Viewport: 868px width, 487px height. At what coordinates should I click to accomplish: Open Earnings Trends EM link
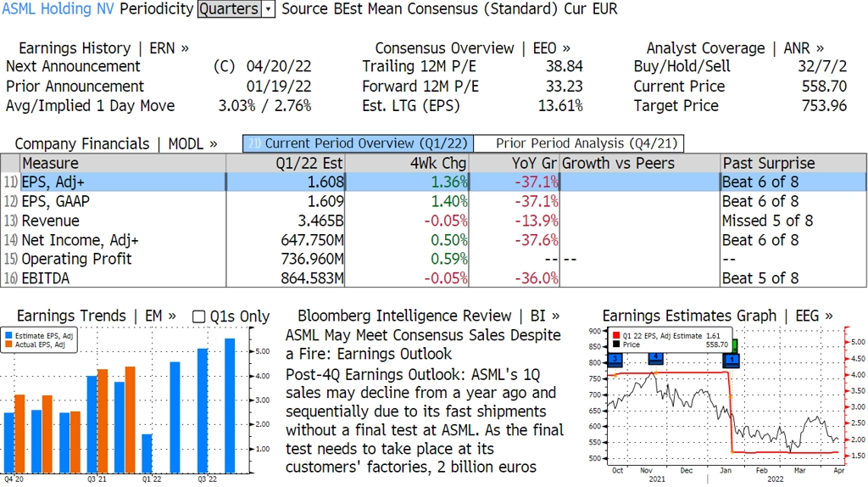pyautogui.click(x=97, y=316)
